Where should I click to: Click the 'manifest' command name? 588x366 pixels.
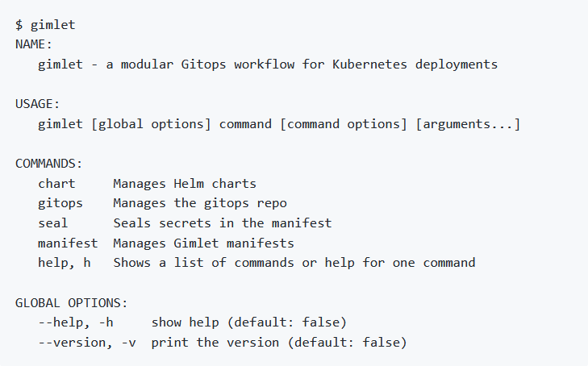coord(68,243)
